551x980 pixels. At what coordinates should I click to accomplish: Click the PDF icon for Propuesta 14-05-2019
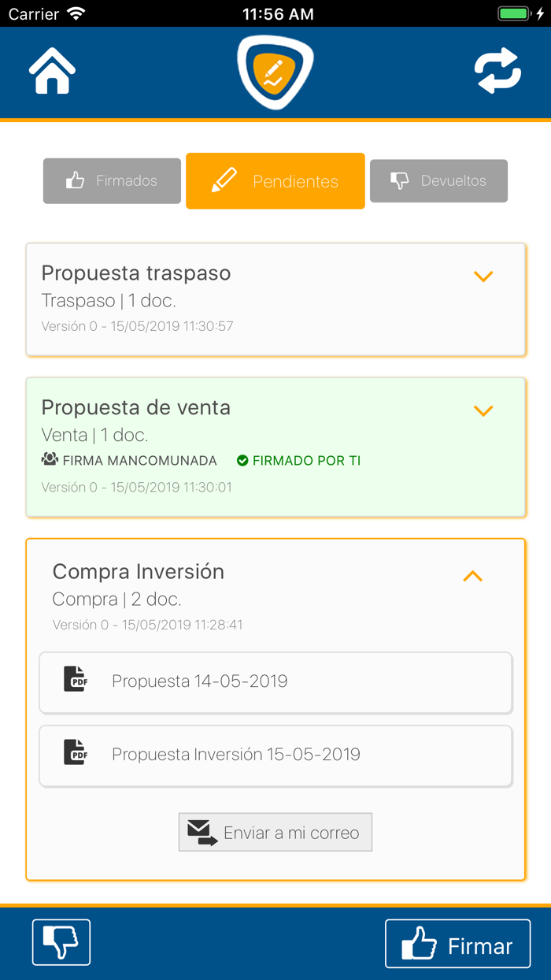coord(75,679)
